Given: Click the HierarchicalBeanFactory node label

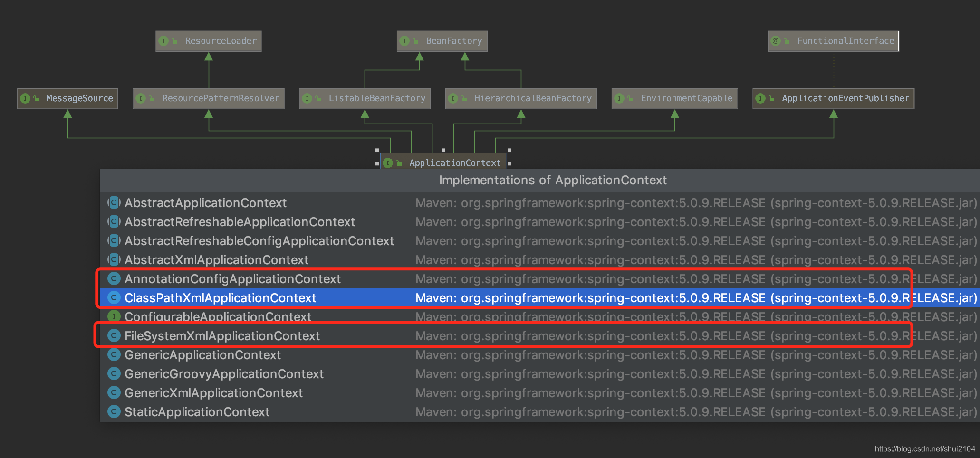Looking at the screenshot, I should coord(533,98).
